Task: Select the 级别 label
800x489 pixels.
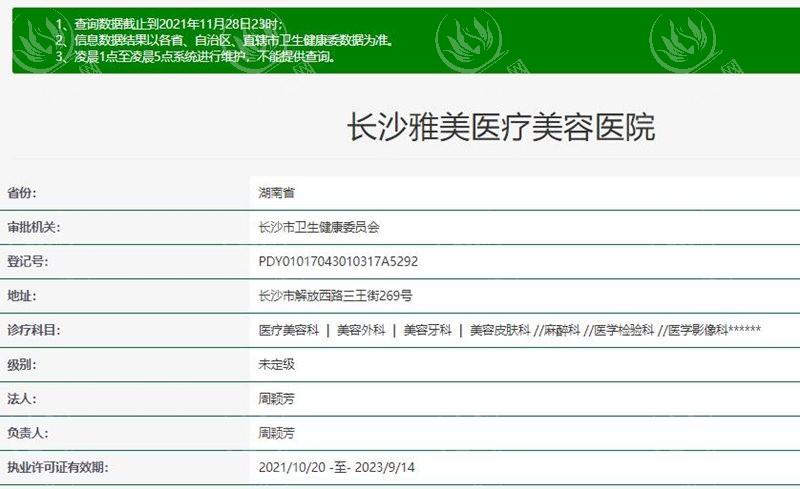Action: tap(21, 364)
